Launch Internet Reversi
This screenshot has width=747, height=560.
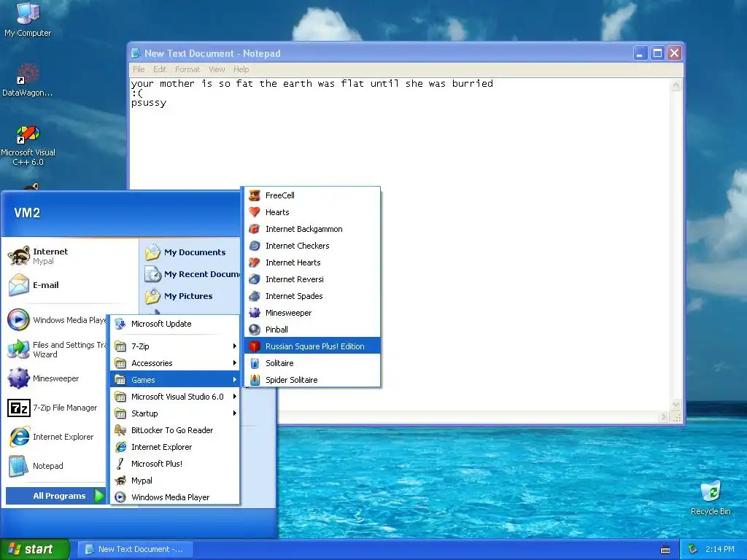pyautogui.click(x=312, y=279)
